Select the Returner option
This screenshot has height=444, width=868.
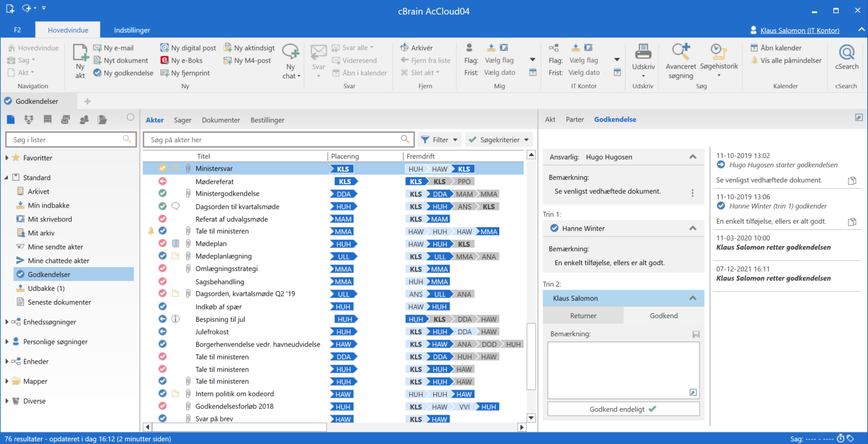(583, 315)
